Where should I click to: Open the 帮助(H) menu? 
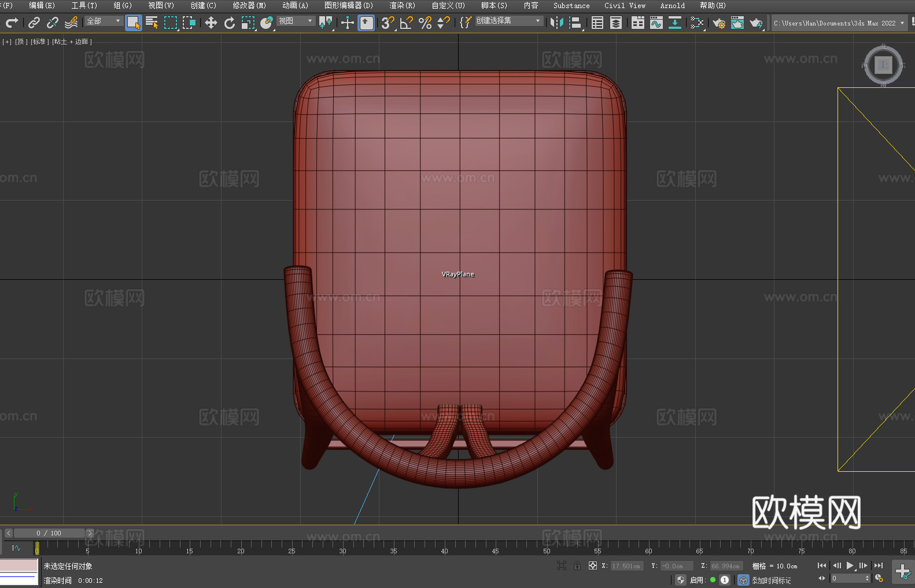(713, 5)
